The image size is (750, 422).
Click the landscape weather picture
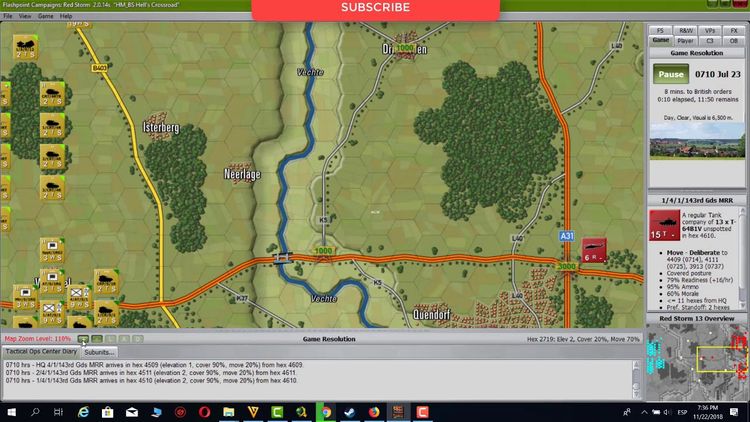pyautogui.click(x=697, y=142)
